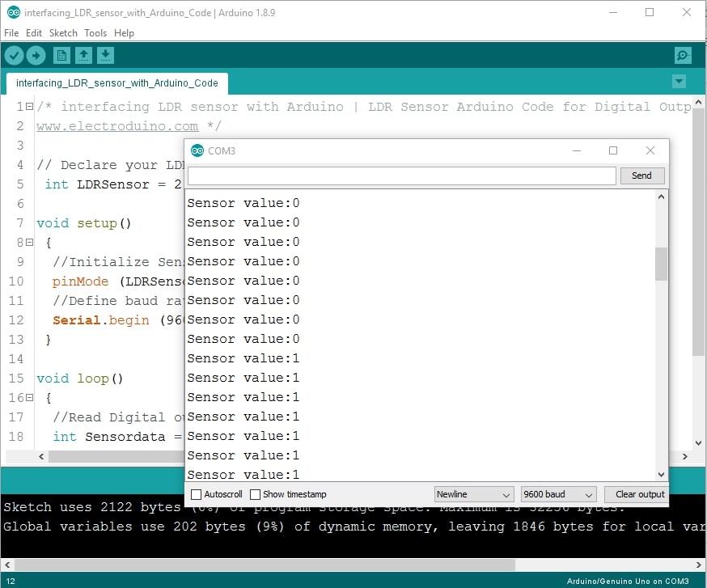Click the serial monitor vertical scrollbar thumb
Viewport: 707px width, 588px height.
tap(661, 264)
